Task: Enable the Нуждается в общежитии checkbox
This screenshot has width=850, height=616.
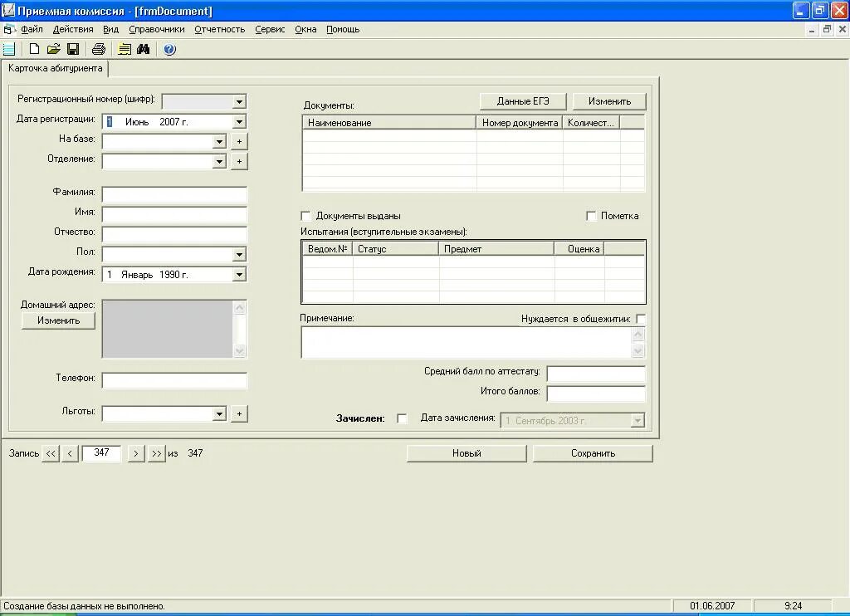Action: (641, 319)
